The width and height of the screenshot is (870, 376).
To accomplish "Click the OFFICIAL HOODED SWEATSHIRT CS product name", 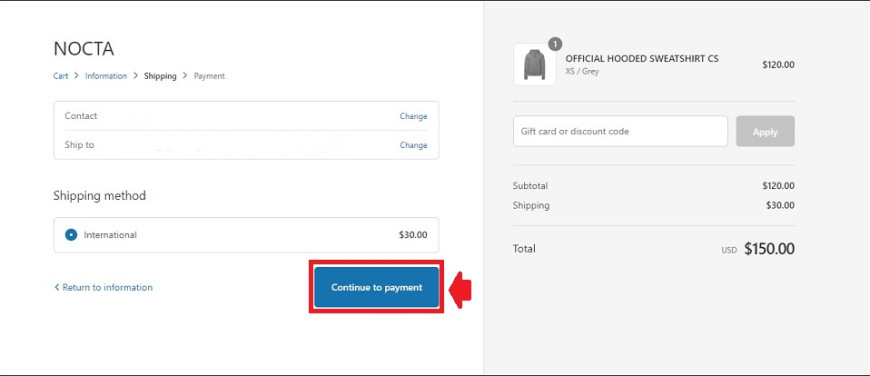I will [642, 59].
